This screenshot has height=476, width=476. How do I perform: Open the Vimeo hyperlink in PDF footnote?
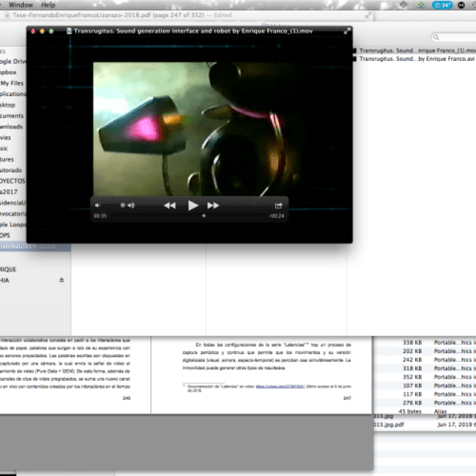280,387
